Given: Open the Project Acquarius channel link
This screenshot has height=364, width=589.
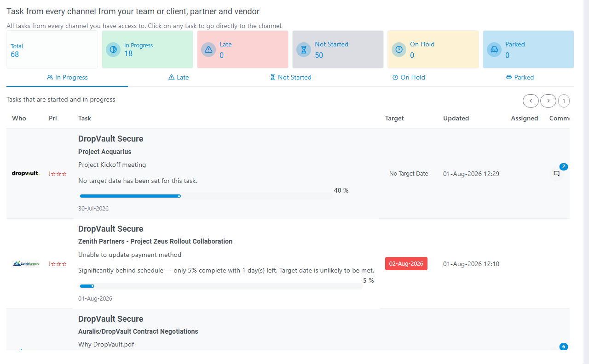Looking at the screenshot, I should tap(105, 152).
